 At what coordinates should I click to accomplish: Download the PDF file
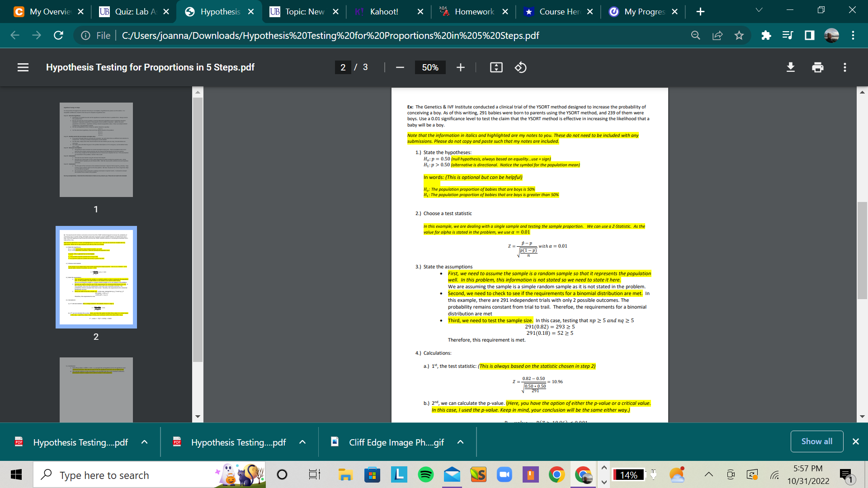pos(790,67)
